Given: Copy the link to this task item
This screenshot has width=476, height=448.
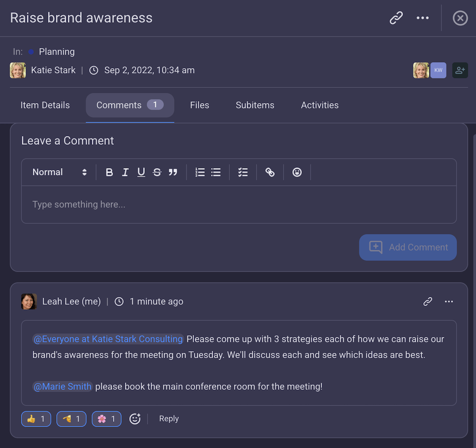Looking at the screenshot, I should 396,18.
